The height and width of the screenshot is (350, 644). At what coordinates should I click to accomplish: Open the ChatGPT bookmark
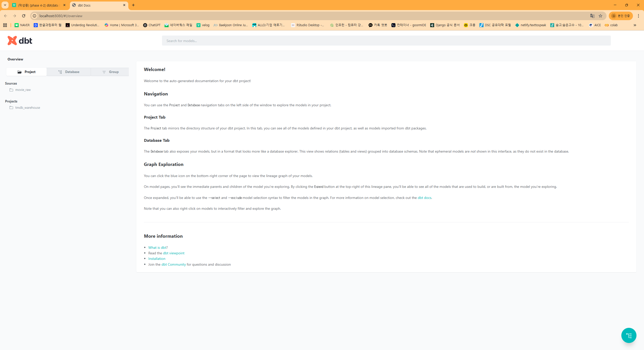coord(152,25)
